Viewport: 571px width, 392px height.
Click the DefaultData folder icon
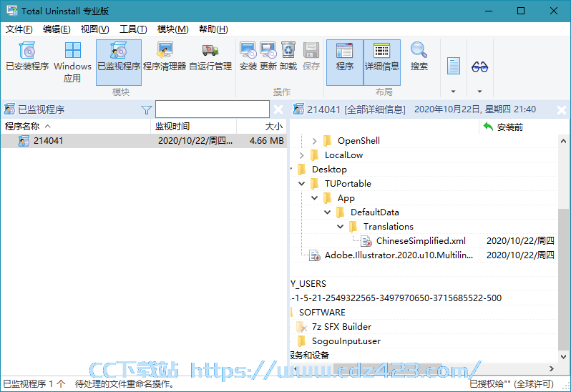340,212
